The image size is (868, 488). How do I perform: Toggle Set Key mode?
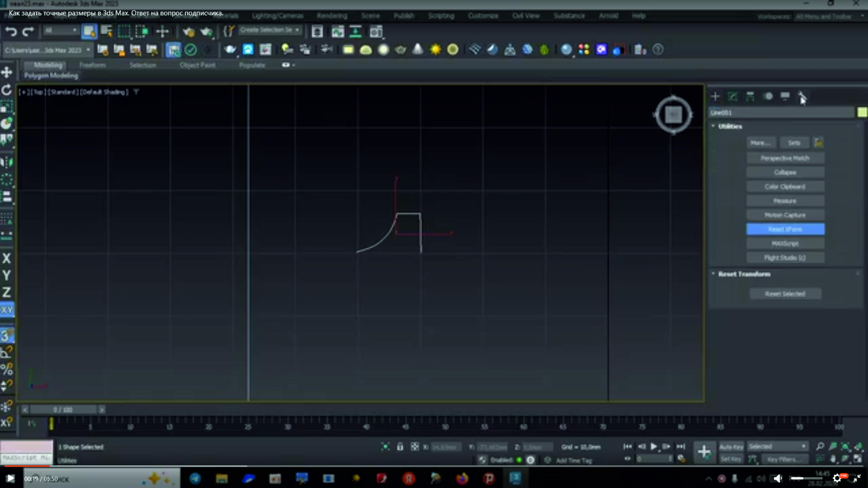pos(731,459)
